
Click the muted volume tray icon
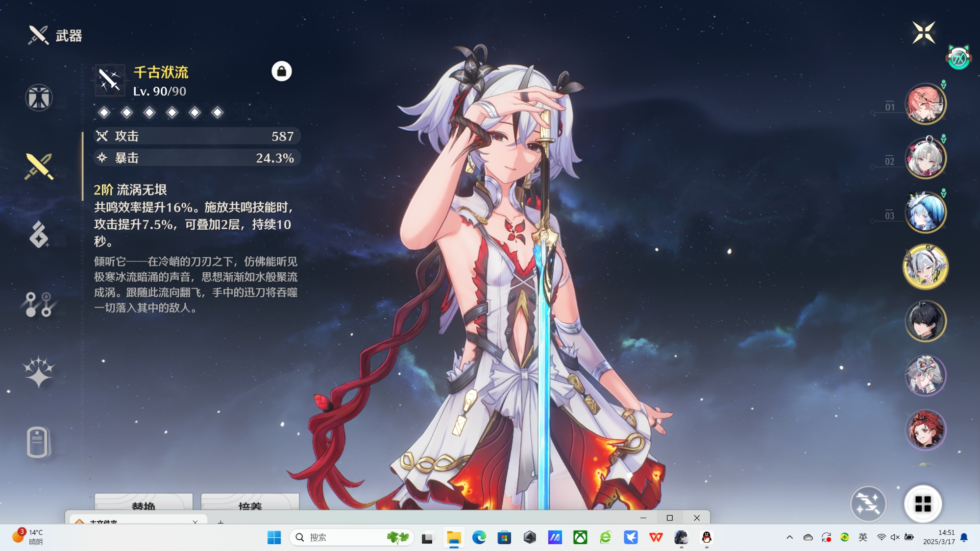click(895, 537)
